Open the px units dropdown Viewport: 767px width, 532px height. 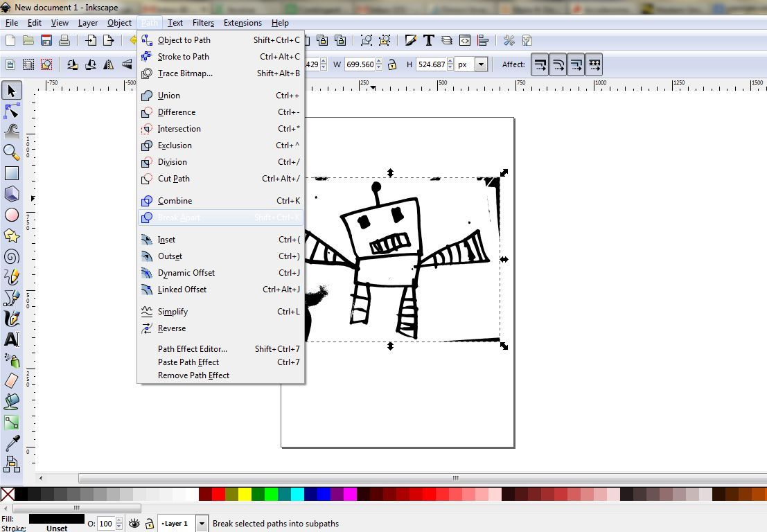(x=482, y=64)
